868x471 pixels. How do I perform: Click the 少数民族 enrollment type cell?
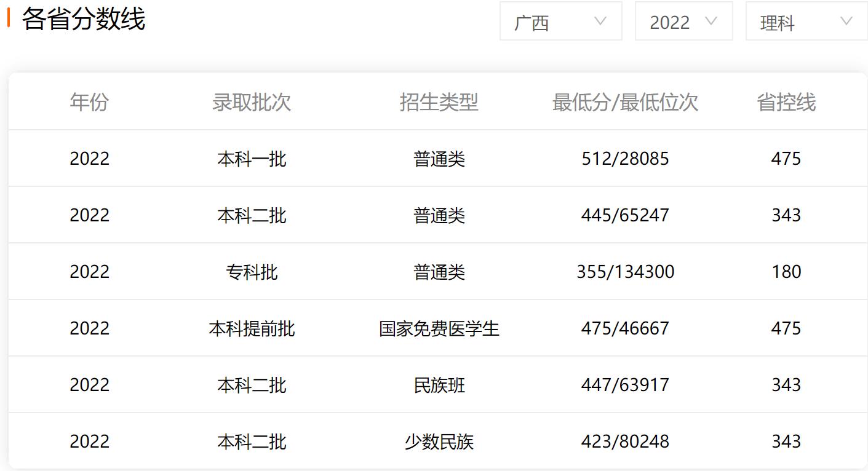(x=439, y=441)
